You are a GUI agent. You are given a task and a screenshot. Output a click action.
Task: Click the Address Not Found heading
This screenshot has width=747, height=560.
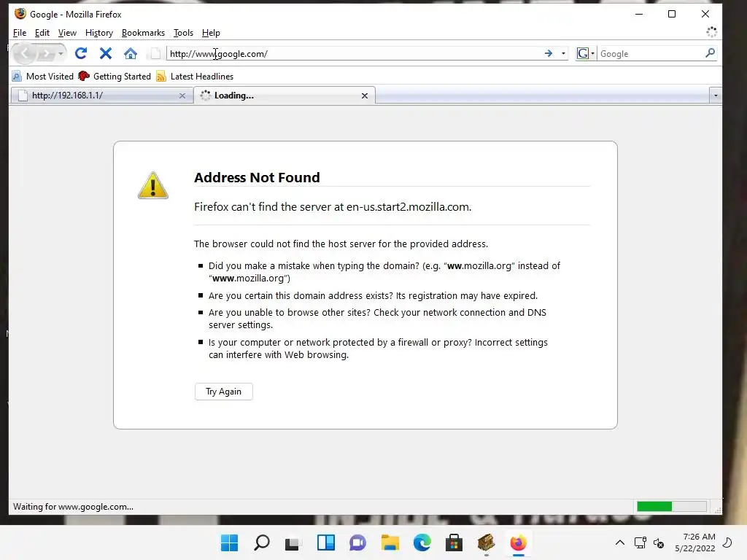pyautogui.click(x=257, y=177)
